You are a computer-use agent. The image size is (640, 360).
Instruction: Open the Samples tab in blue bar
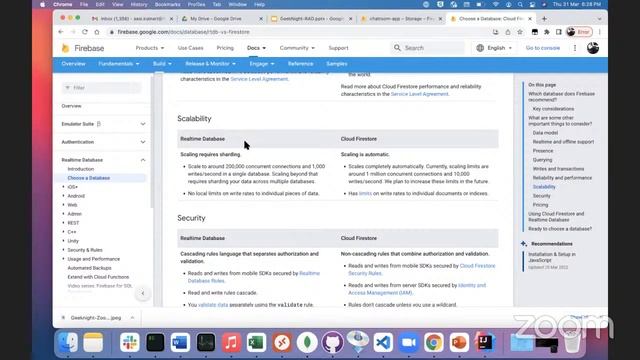point(337,64)
